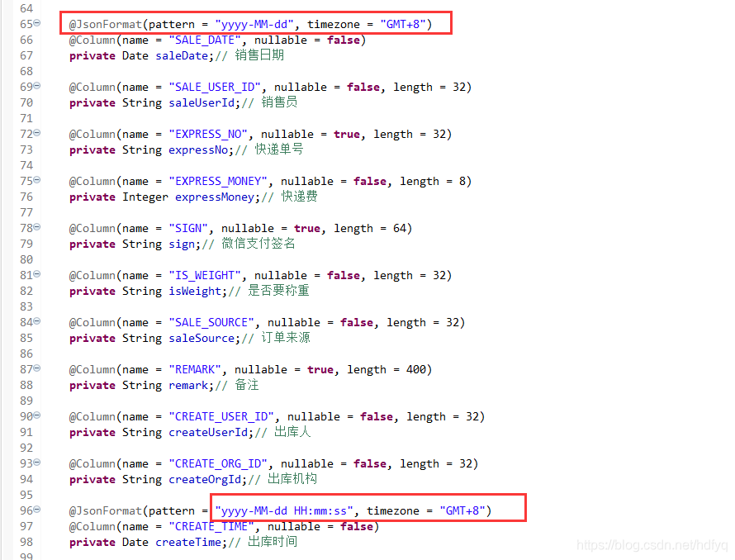Click the saleDate field name

tap(182, 56)
